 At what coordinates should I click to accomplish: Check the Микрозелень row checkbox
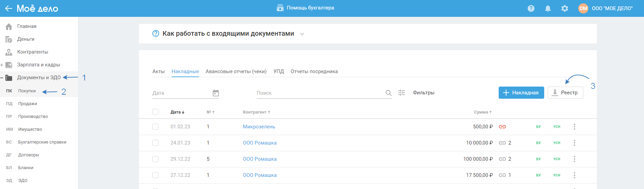155,127
